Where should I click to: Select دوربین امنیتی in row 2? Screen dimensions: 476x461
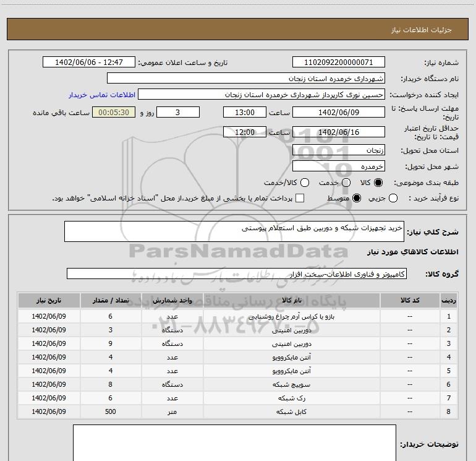(291, 330)
